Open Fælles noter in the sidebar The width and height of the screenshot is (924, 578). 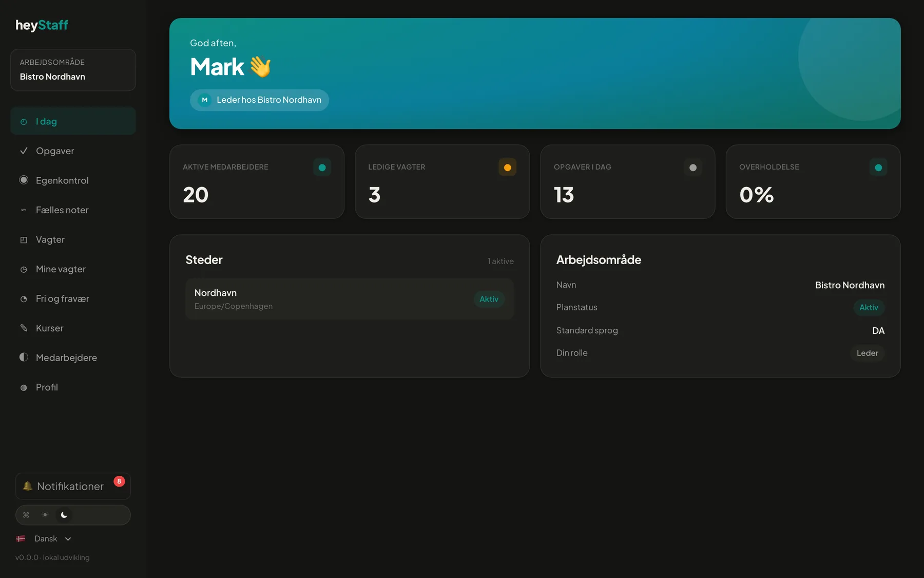tap(73, 210)
